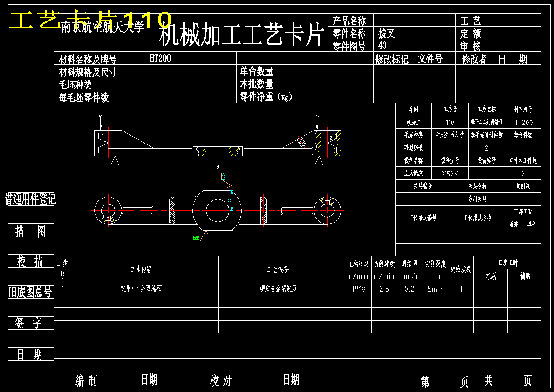Select cutting speed value 2.5

tap(384, 289)
